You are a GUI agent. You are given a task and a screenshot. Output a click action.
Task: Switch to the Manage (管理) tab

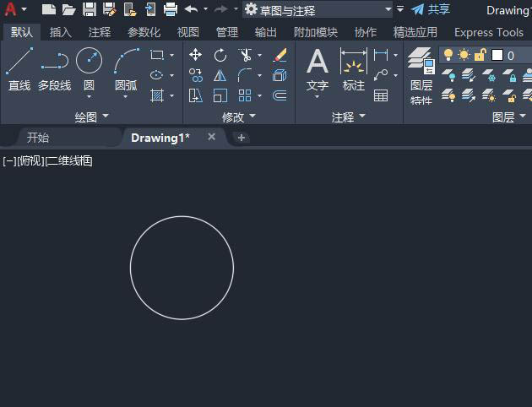227,33
